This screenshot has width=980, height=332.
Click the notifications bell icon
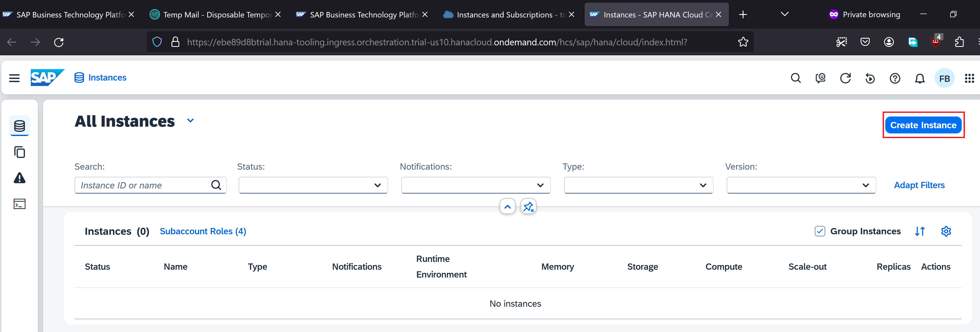pos(919,79)
